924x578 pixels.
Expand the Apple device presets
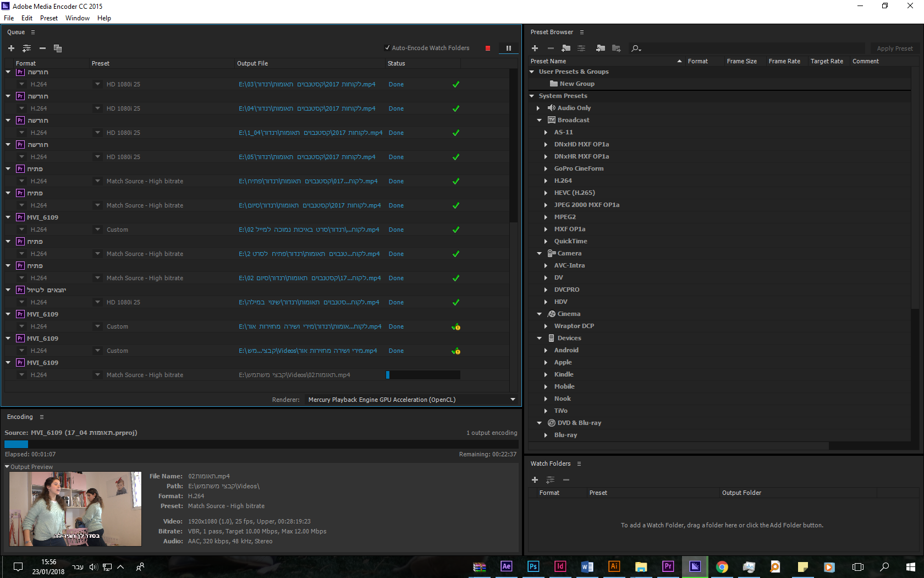[546, 362]
